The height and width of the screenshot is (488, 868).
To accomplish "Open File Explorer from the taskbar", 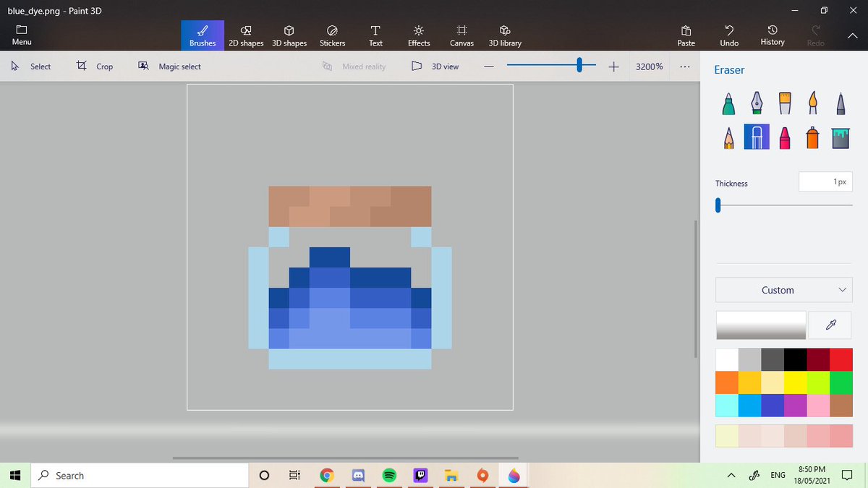I will pyautogui.click(x=451, y=476).
